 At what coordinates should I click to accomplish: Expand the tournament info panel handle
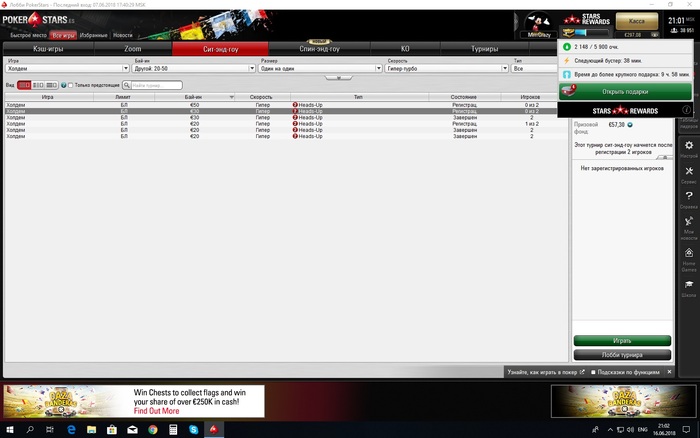click(x=665, y=157)
